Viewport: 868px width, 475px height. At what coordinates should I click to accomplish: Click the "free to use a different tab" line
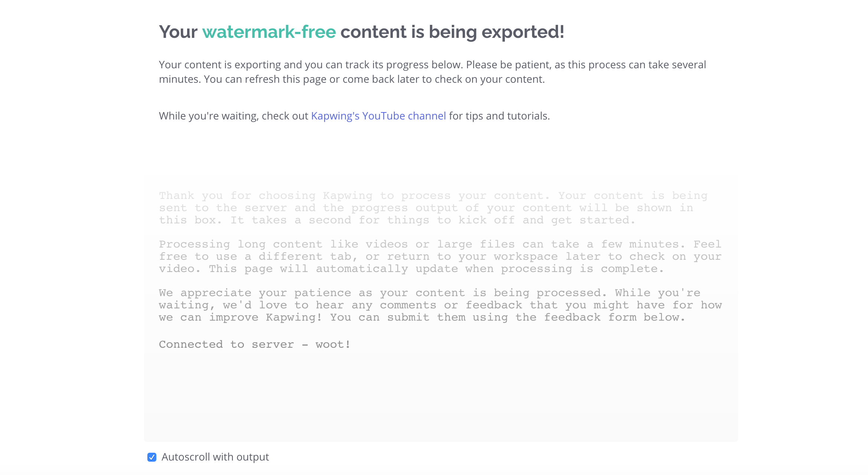(x=440, y=256)
